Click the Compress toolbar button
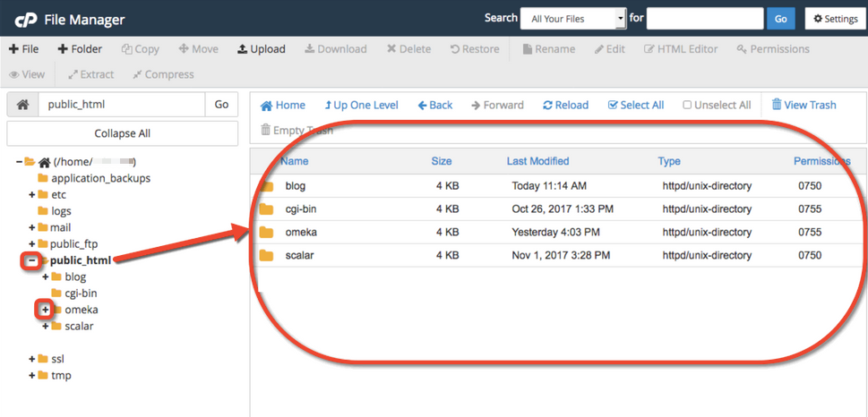 point(163,74)
